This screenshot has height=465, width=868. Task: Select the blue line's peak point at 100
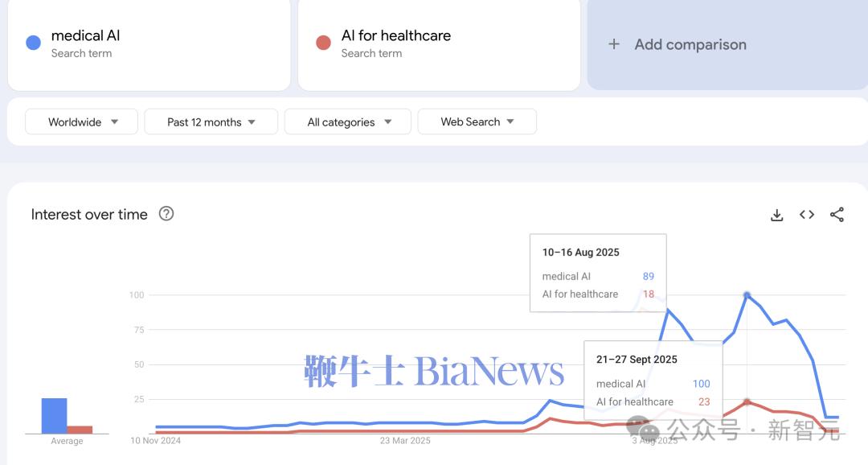click(x=747, y=295)
